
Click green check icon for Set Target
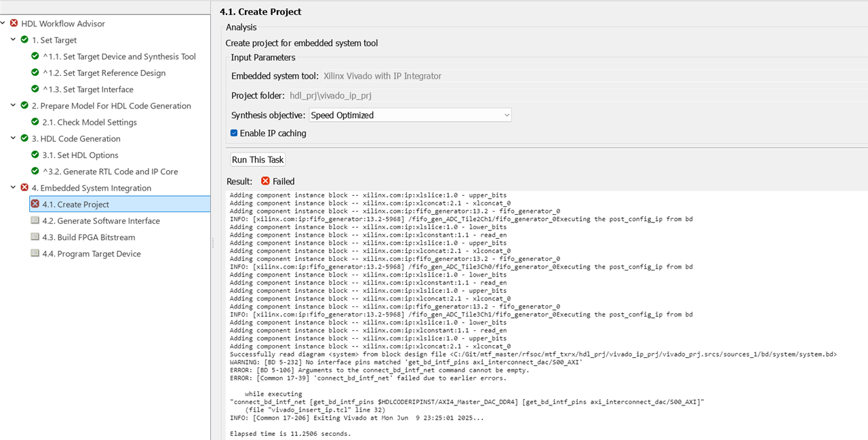coord(24,40)
